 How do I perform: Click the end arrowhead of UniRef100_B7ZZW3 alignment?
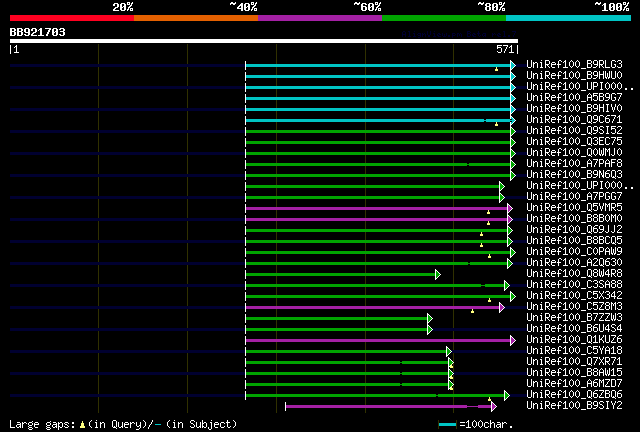[430, 319]
